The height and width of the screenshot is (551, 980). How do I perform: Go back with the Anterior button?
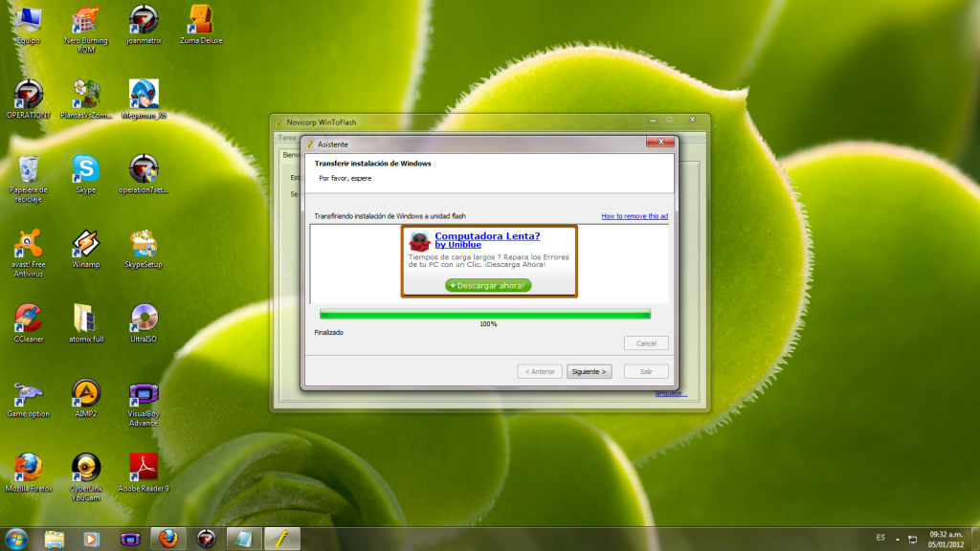tap(540, 372)
